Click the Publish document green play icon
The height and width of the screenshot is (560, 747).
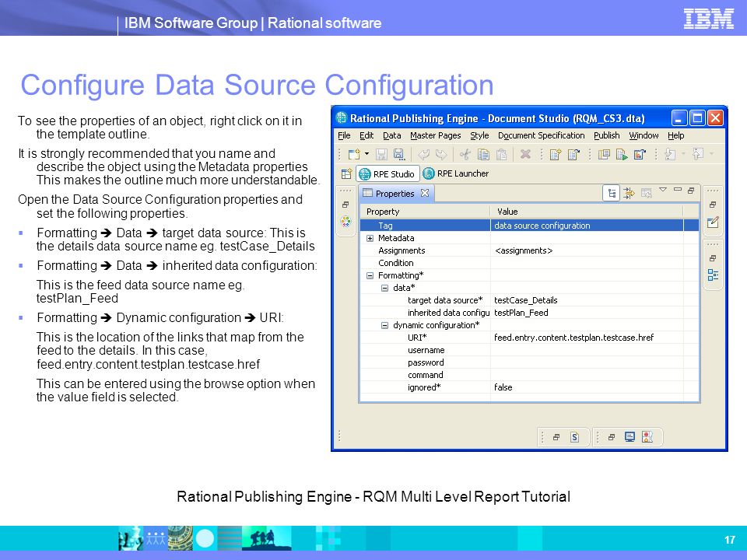(622, 154)
